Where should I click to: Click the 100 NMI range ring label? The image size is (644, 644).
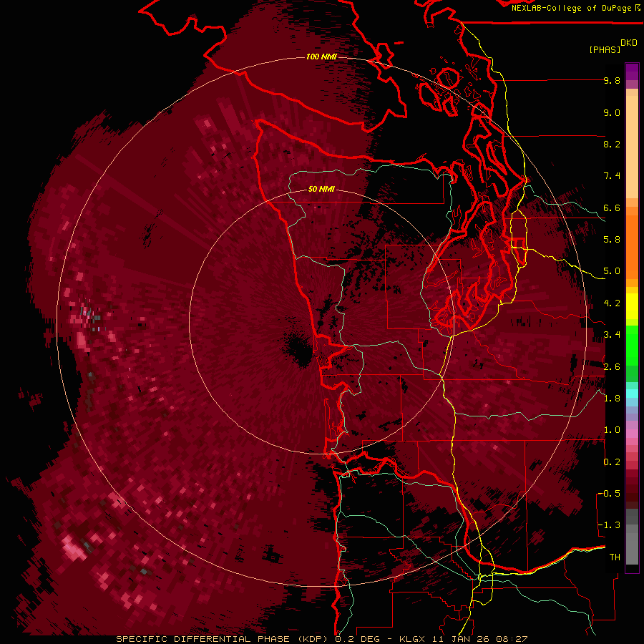point(321,57)
